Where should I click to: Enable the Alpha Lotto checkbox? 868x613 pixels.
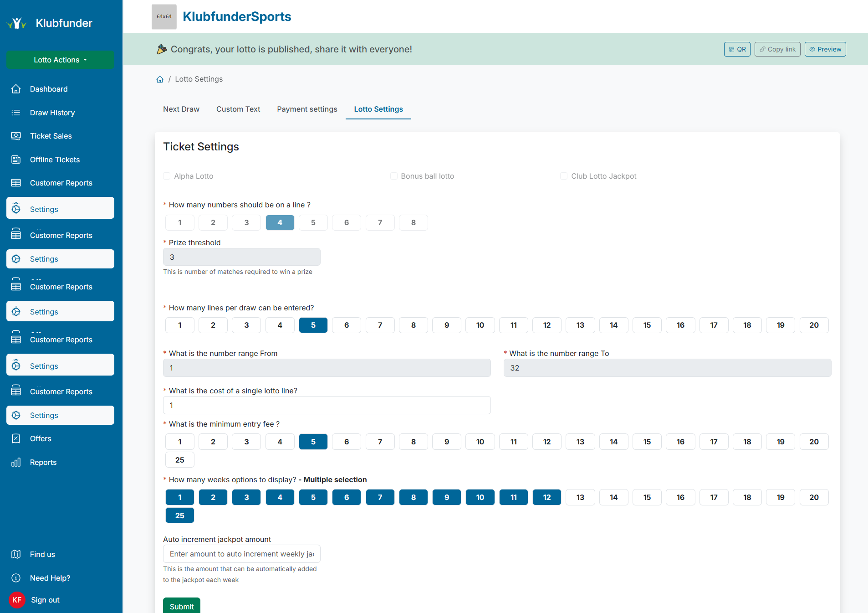[x=167, y=176]
